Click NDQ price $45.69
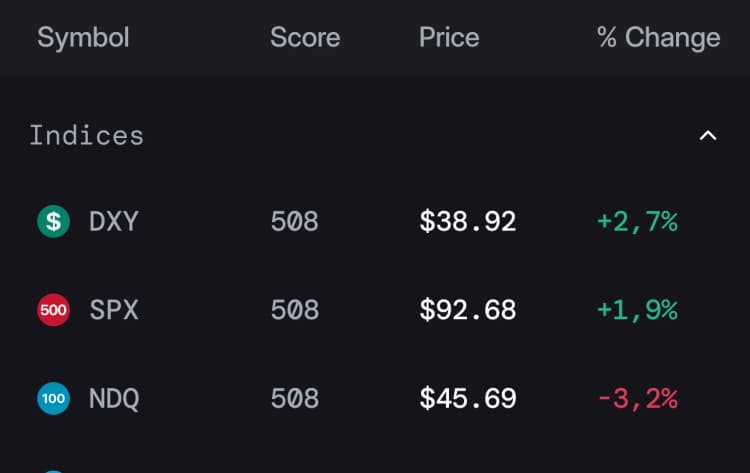750x473 pixels. [468, 398]
